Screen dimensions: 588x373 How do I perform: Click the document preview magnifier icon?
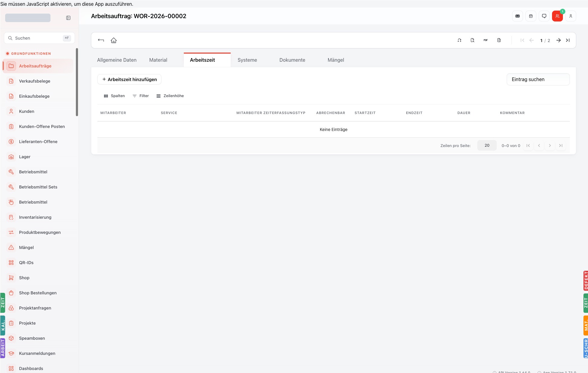pyautogui.click(x=473, y=40)
